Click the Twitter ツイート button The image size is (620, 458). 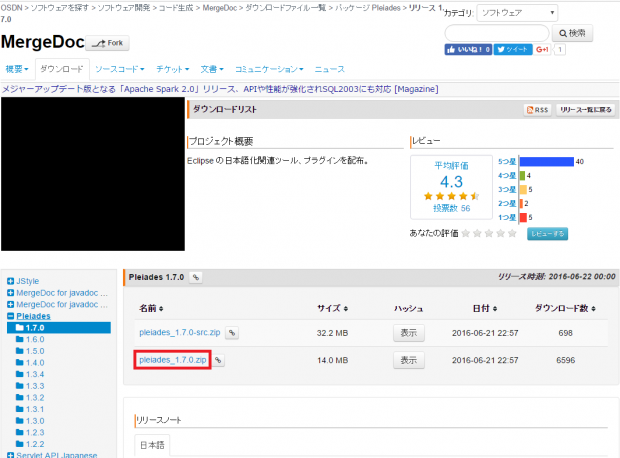point(513,49)
